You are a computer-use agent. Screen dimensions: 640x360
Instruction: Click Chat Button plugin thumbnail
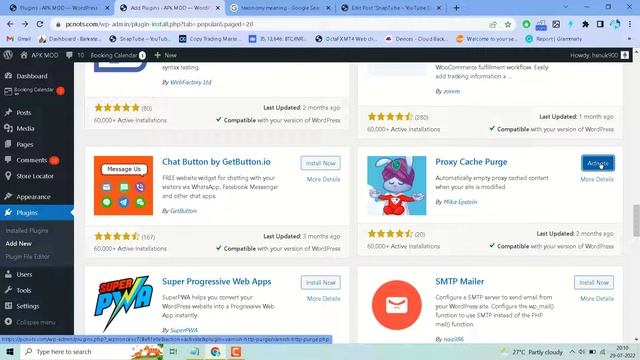[x=123, y=185]
